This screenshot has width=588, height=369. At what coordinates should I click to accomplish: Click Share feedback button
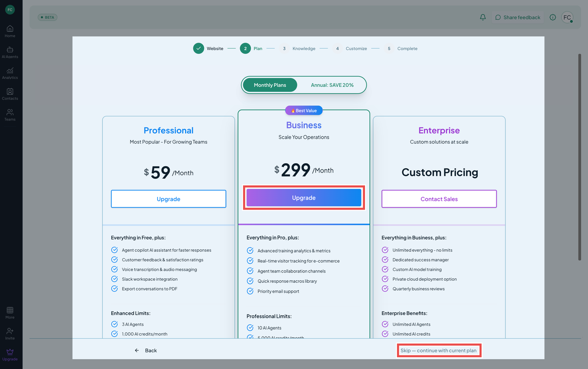pyautogui.click(x=518, y=17)
